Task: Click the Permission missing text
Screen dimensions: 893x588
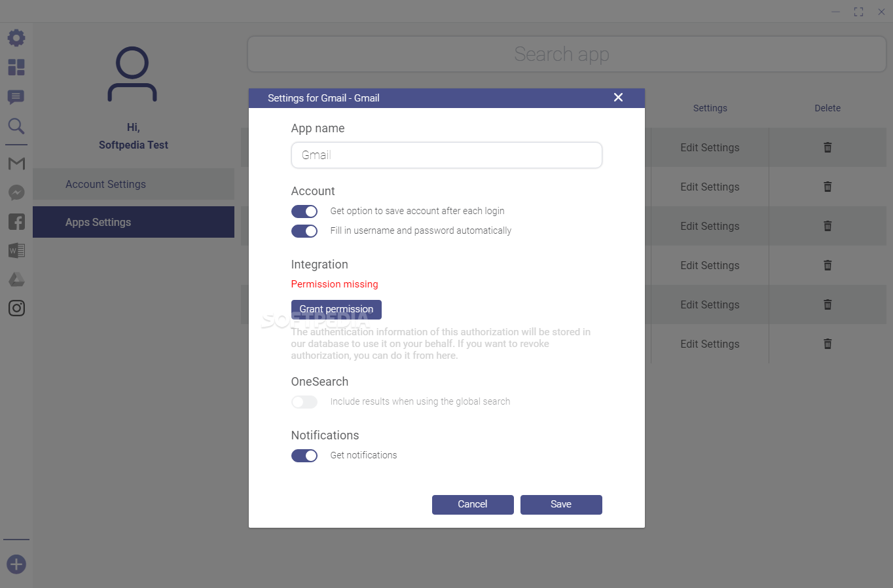Action: tap(335, 284)
